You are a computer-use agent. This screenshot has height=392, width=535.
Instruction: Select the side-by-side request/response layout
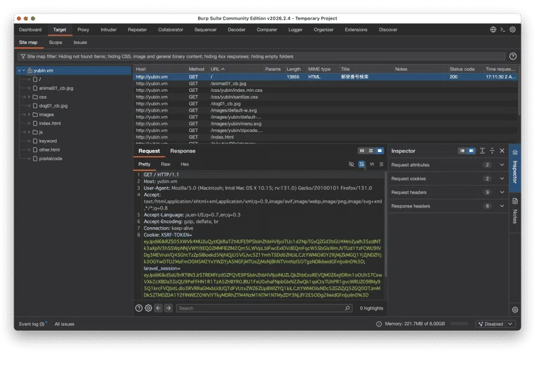click(x=362, y=151)
